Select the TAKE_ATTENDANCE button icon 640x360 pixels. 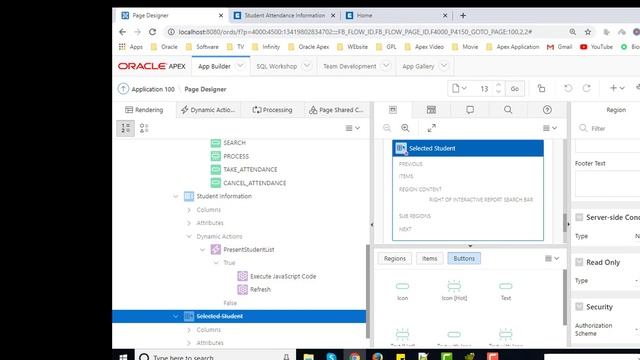216,169
